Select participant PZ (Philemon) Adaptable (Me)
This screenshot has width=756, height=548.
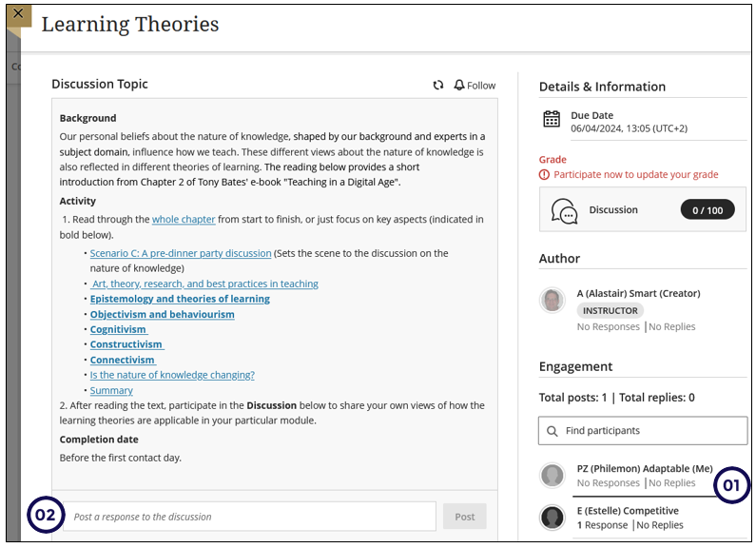click(645, 469)
